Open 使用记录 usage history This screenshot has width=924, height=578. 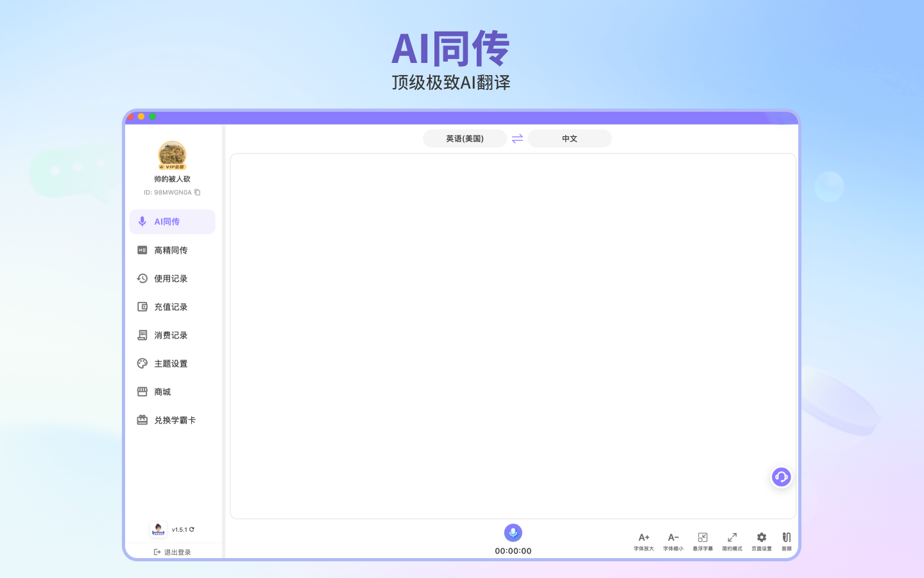pyautogui.click(x=172, y=278)
